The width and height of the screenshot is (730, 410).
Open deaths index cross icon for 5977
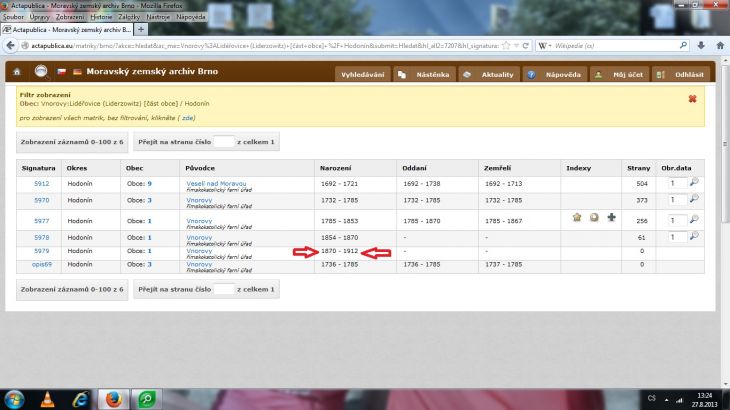[x=611, y=217]
